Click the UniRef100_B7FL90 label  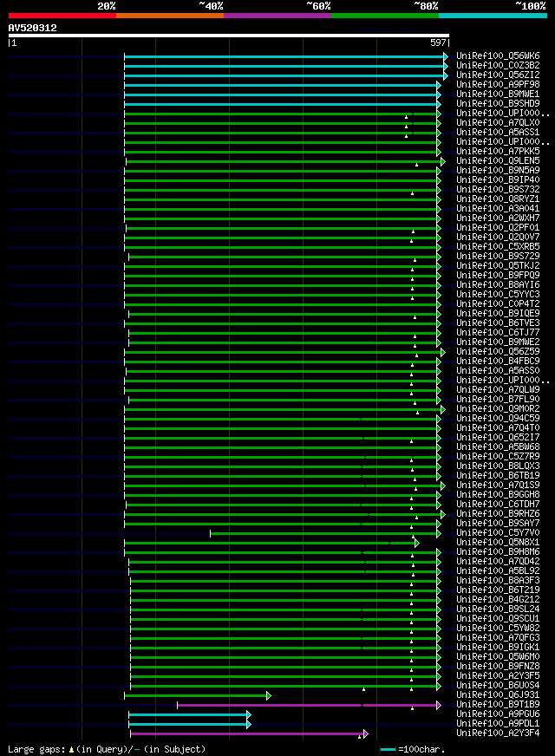pyautogui.click(x=498, y=400)
